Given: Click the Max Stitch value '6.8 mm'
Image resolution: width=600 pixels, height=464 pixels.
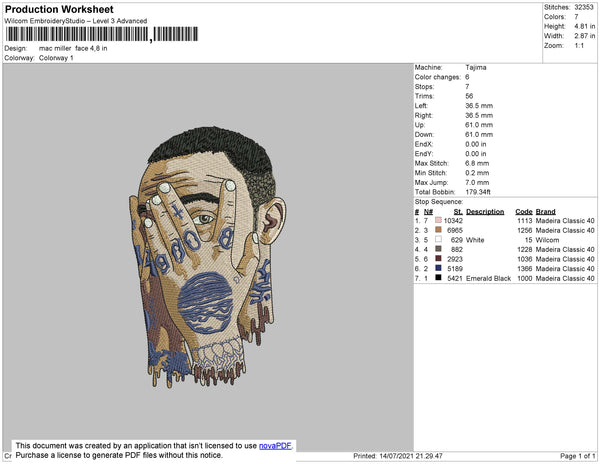Looking at the screenshot, I should (x=477, y=163).
